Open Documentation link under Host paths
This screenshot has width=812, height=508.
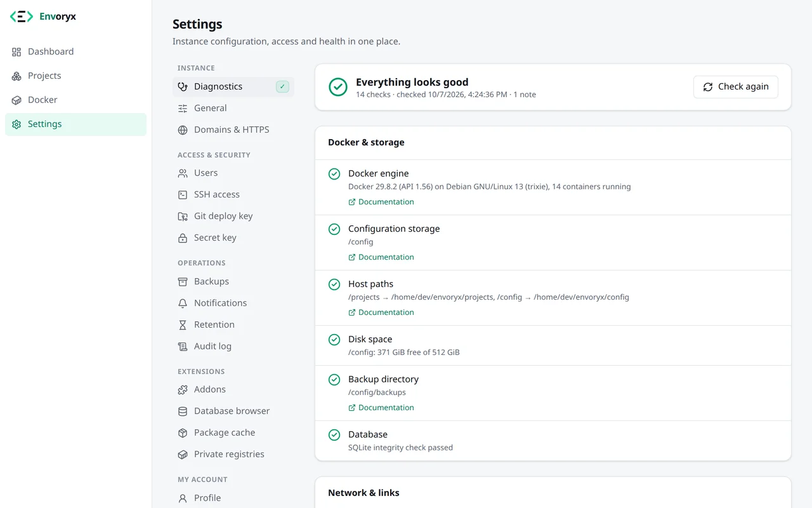pos(381,312)
